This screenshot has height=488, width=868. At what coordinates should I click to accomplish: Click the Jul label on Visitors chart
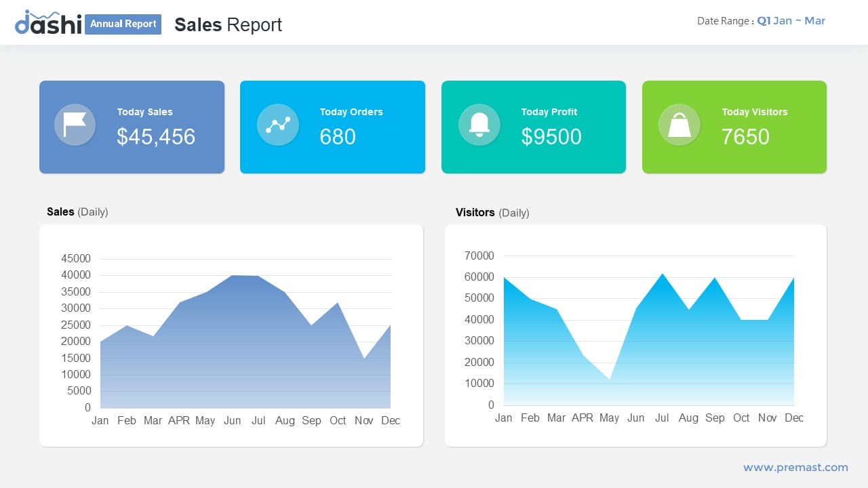pos(662,418)
